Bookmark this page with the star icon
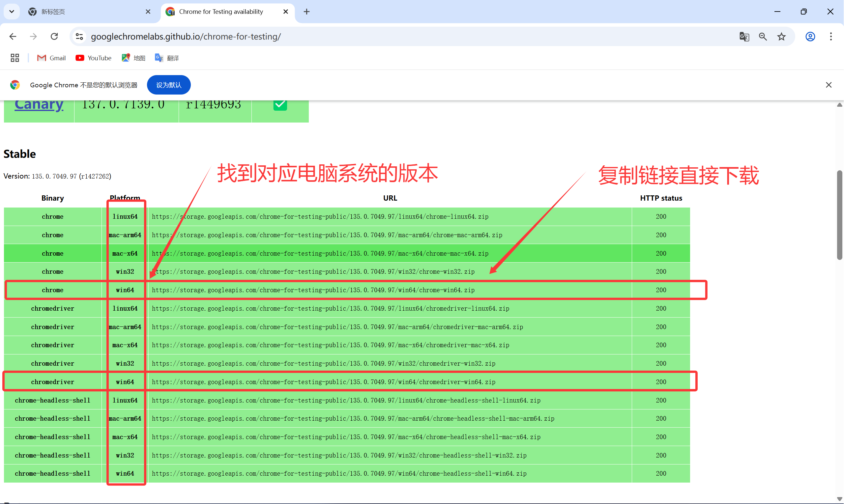The width and height of the screenshot is (844, 504). 781,37
